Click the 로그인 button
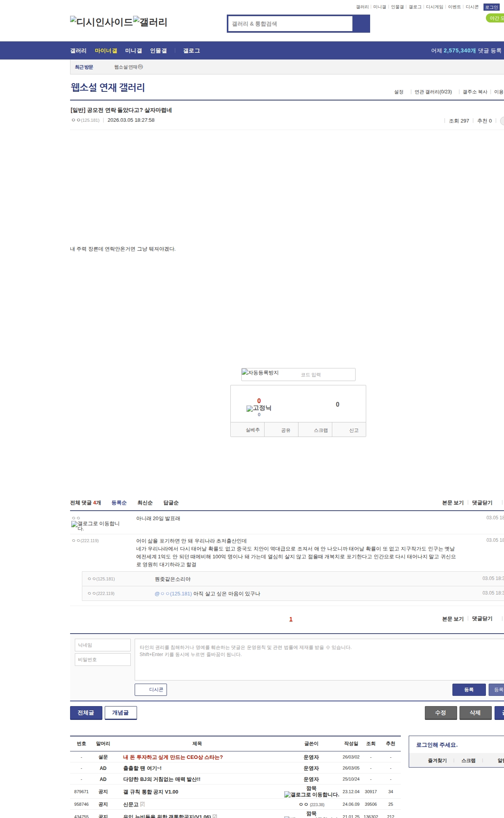 (x=491, y=7)
